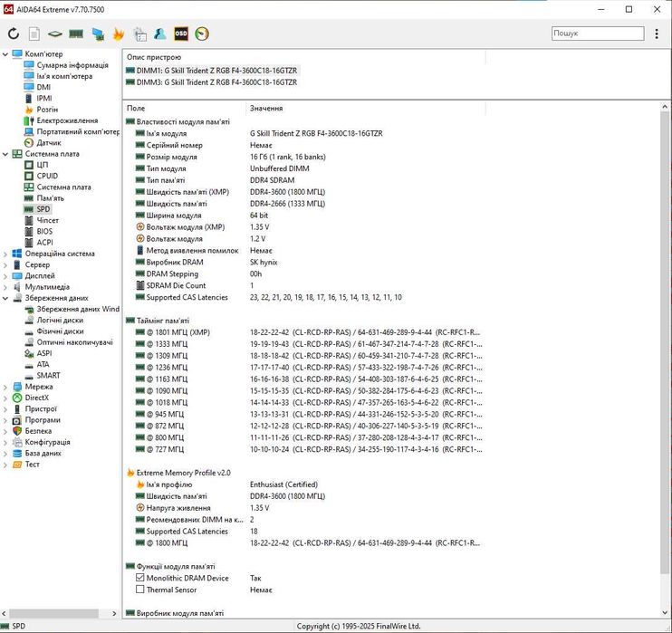
Task: Expand the Мультимедіа tree node
Action: pyautogui.click(x=5, y=287)
